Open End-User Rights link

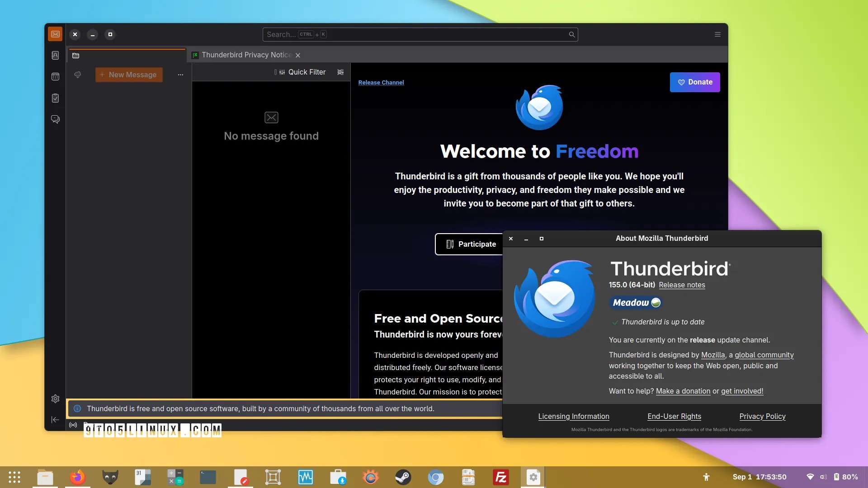[x=674, y=416]
